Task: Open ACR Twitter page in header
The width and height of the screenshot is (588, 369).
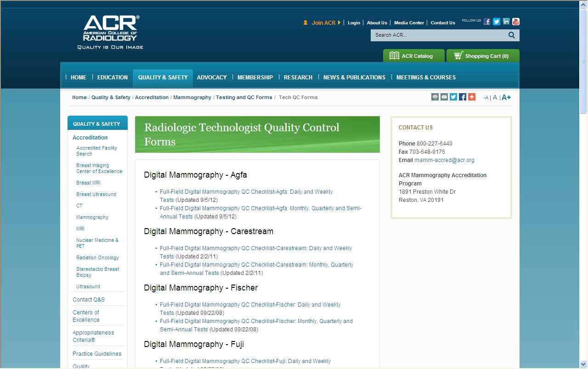Action: (x=497, y=22)
